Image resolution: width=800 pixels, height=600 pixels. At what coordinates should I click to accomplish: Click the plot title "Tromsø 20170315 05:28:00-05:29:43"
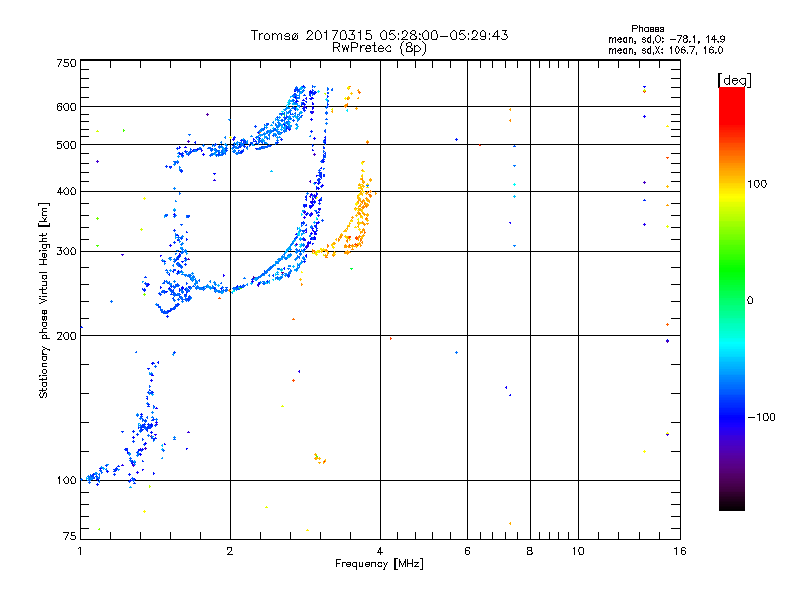379,35
